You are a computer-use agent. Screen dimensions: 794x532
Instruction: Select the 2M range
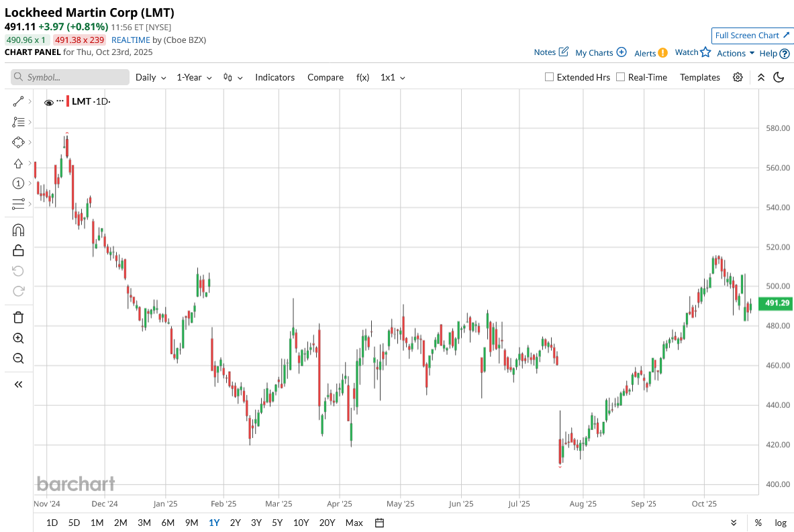pos(121,523)
